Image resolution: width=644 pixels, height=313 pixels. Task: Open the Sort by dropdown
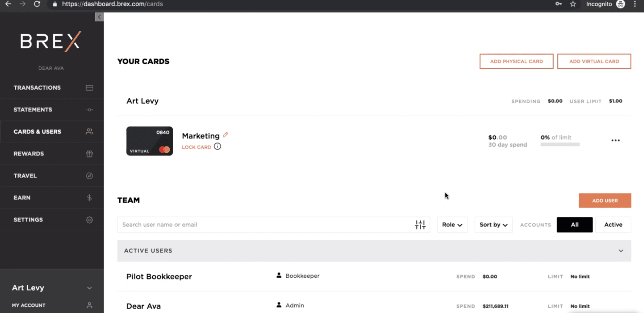tap(493, 225)
